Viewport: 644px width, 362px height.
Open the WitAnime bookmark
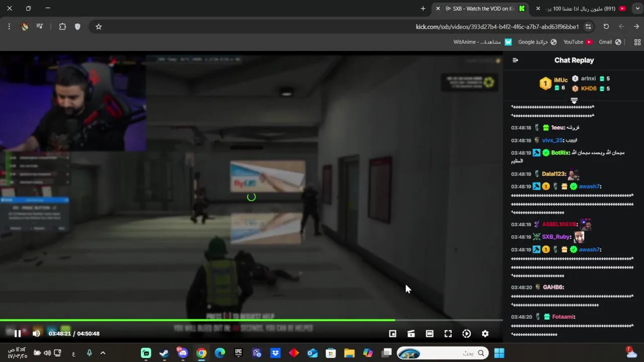[x=482, y=42]
